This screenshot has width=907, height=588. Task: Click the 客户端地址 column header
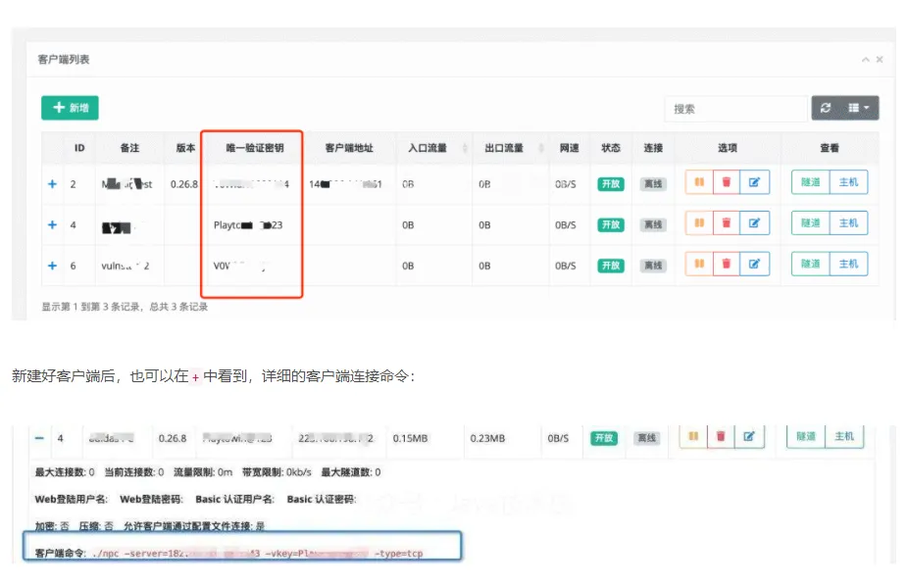click(349, 148)
